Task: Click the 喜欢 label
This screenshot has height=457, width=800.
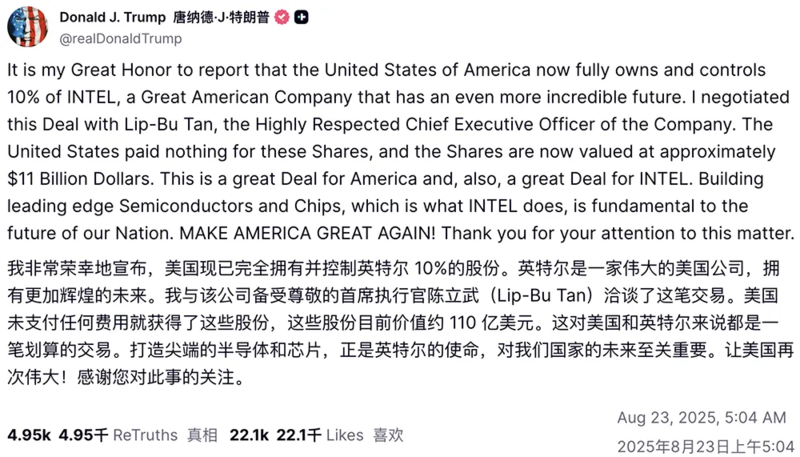Action: [x=388, y=435]
